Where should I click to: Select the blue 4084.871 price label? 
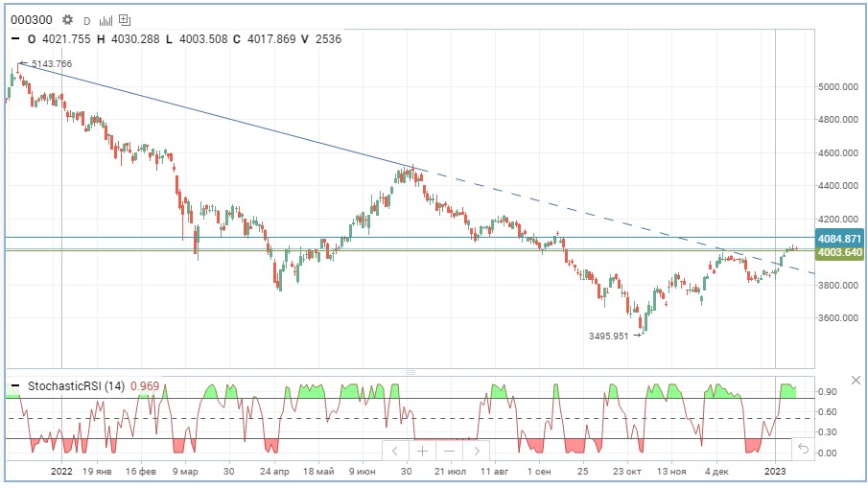point(839,238)
